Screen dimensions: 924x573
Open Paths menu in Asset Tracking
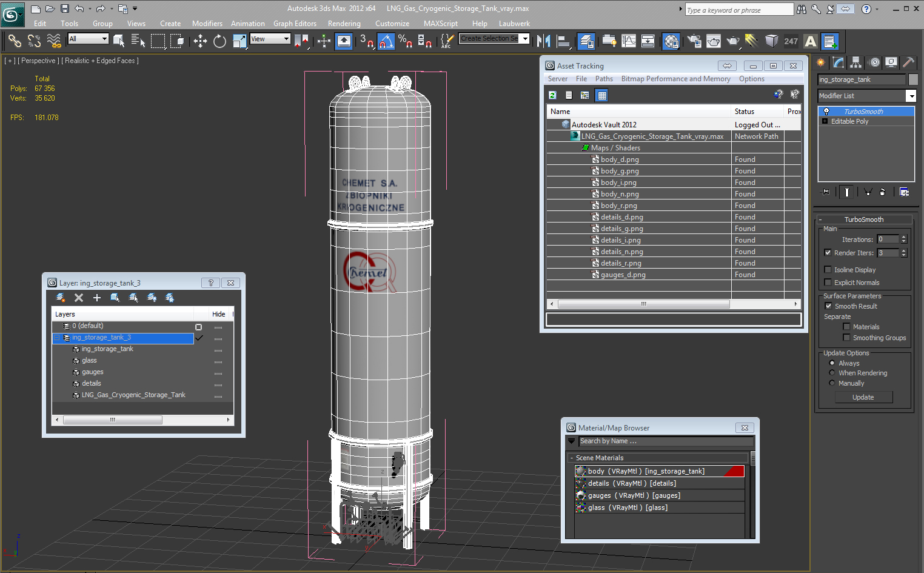click(x=604, y=79)
